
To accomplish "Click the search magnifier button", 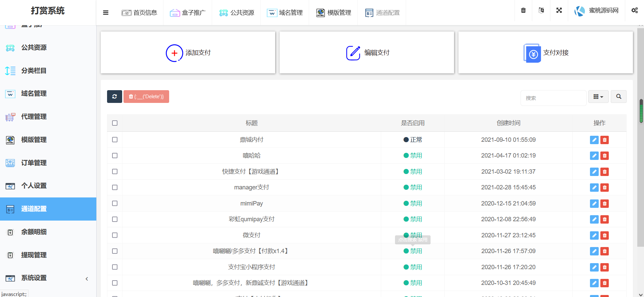I will point(618,97).
